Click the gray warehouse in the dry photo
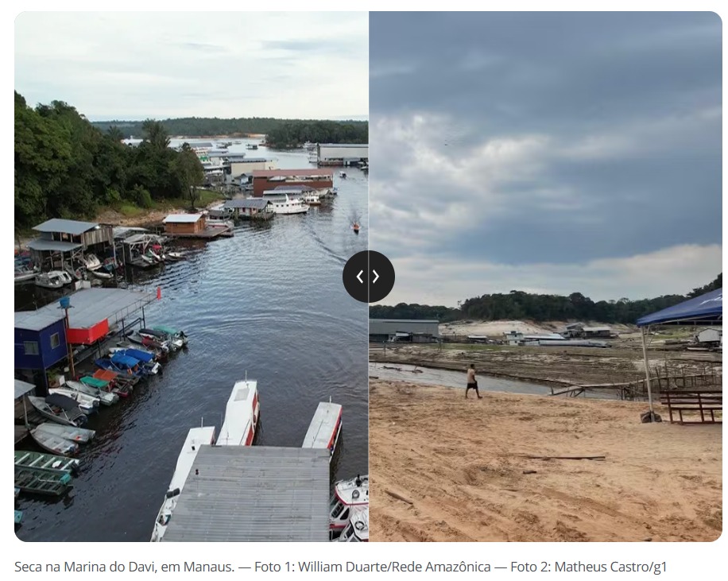This screenshot has height=581, width=728. click(x=404, y=329)
